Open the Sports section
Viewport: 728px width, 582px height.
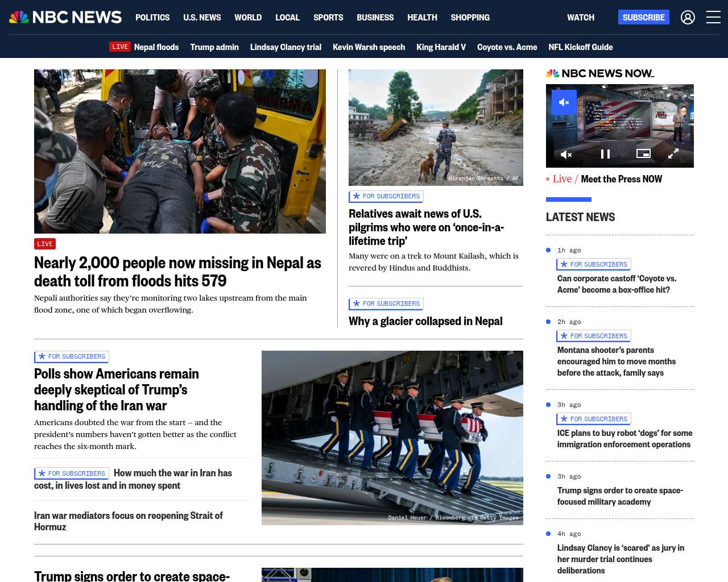click(x=328, y=18)
